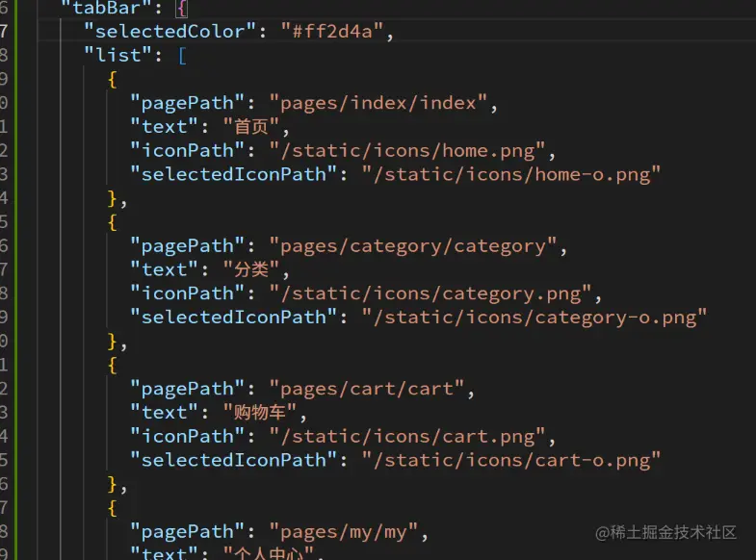Click the "/static/icons/home-o.png" value
This screenshot has height=560, width=756.
(x=511, y=174)
